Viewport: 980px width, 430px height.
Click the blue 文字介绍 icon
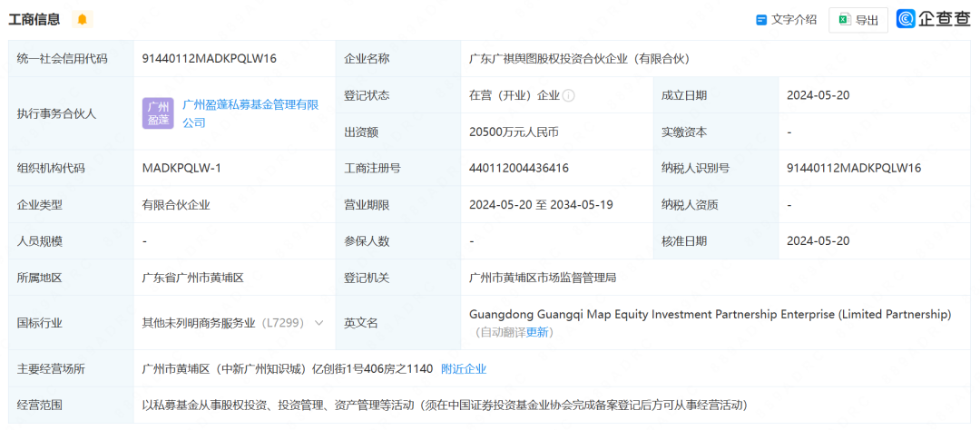(761, 20)
